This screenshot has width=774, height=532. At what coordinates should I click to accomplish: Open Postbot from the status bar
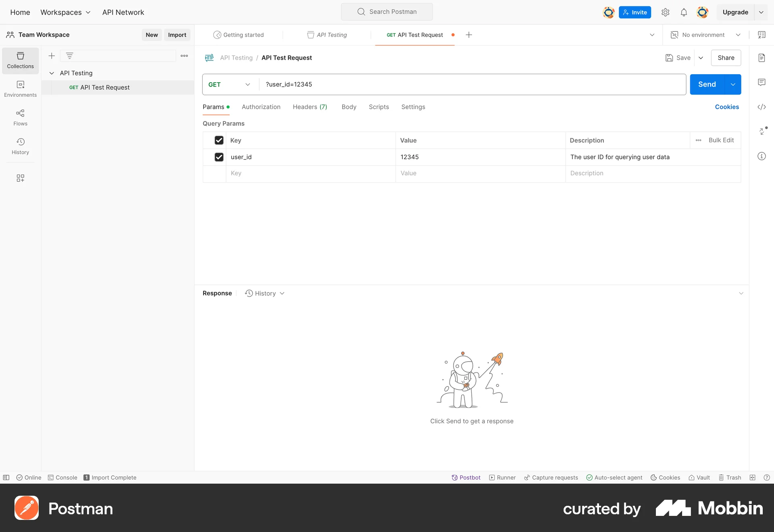(x=466, y=477)
